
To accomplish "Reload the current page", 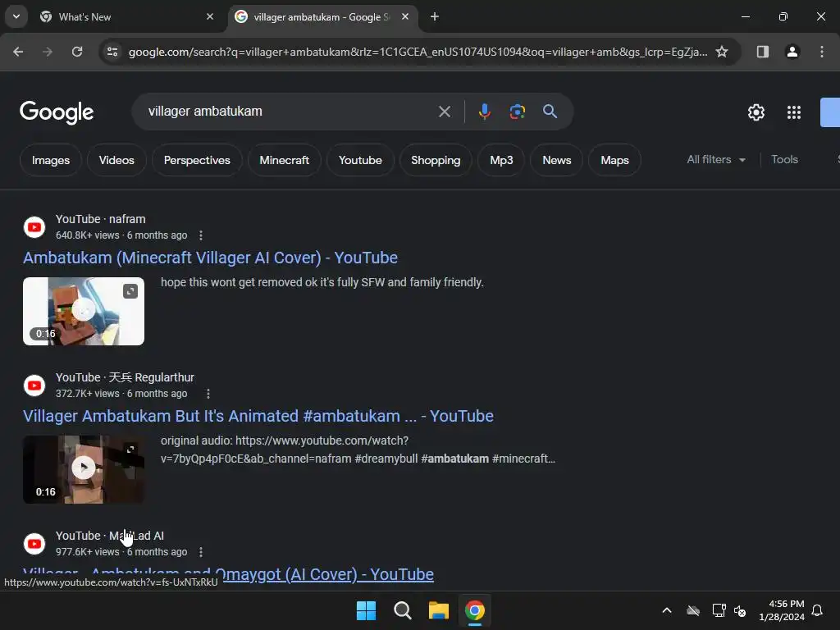I will [x=77, y=52].
